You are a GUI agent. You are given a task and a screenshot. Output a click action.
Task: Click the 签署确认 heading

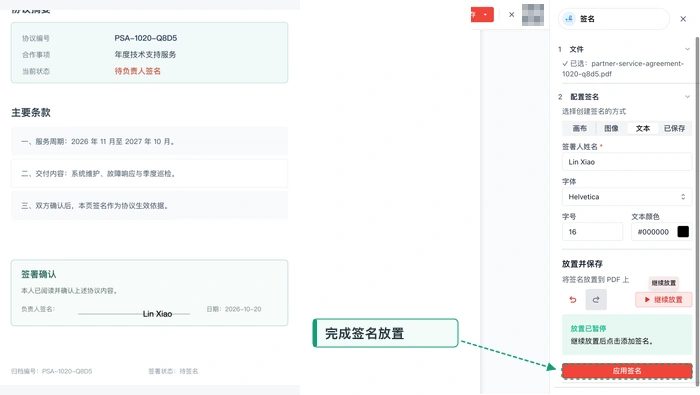(x=39, y=274)
